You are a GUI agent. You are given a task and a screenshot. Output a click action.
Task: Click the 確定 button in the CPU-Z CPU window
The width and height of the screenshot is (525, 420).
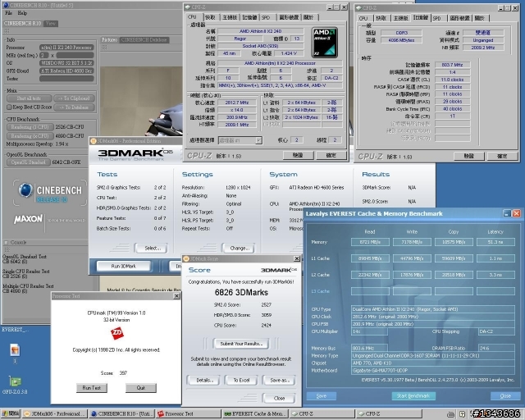[331, 155]
